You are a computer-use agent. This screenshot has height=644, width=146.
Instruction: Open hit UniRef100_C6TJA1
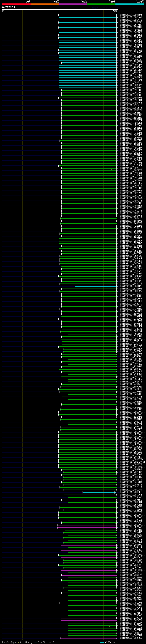pos(131,18)
